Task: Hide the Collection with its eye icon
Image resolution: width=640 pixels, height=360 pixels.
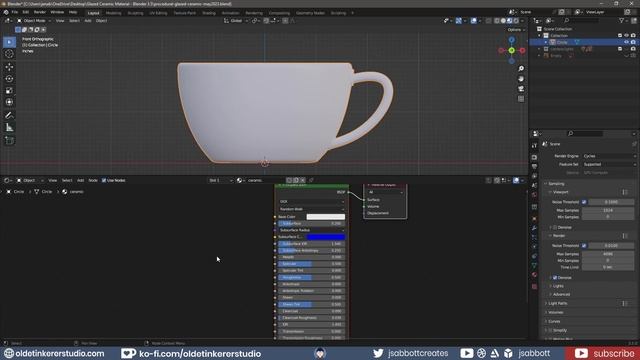Action: [627, 36]
